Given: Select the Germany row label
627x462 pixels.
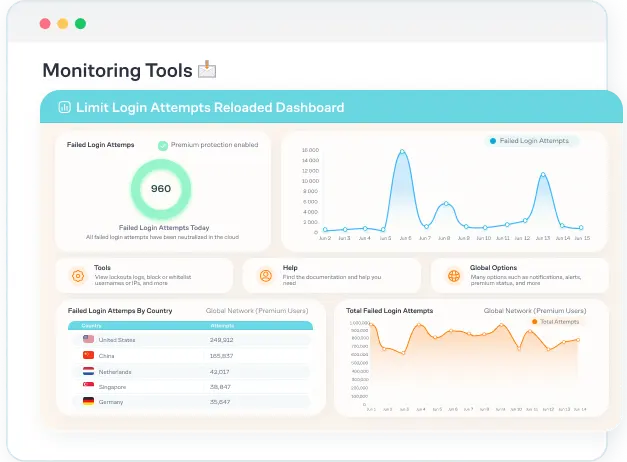Looking at the screenshot, I should pyautogui.click(x=111, y=402).
